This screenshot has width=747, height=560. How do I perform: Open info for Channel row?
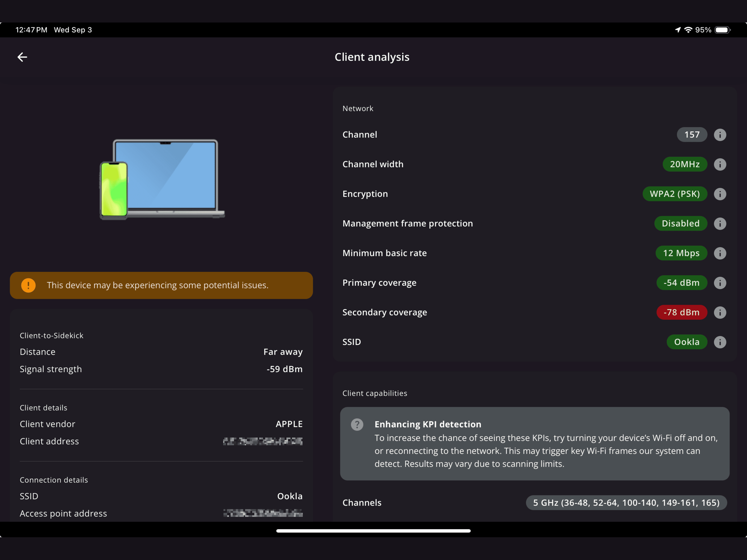coord(720,135)
